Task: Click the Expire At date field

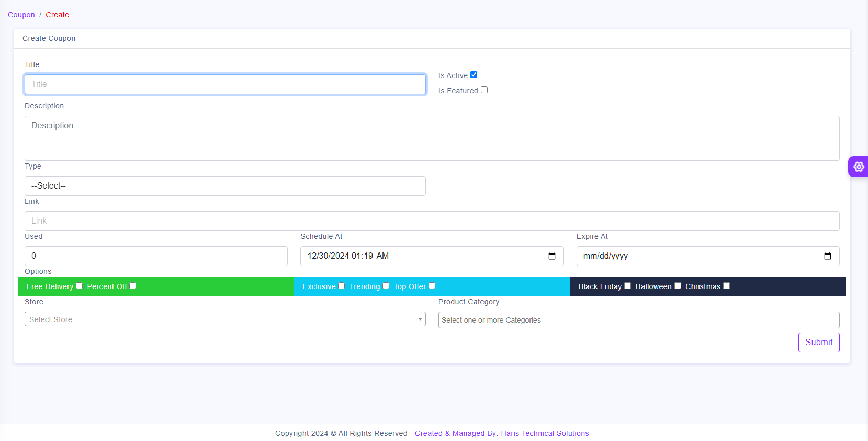Action: (x=708, y=256)
